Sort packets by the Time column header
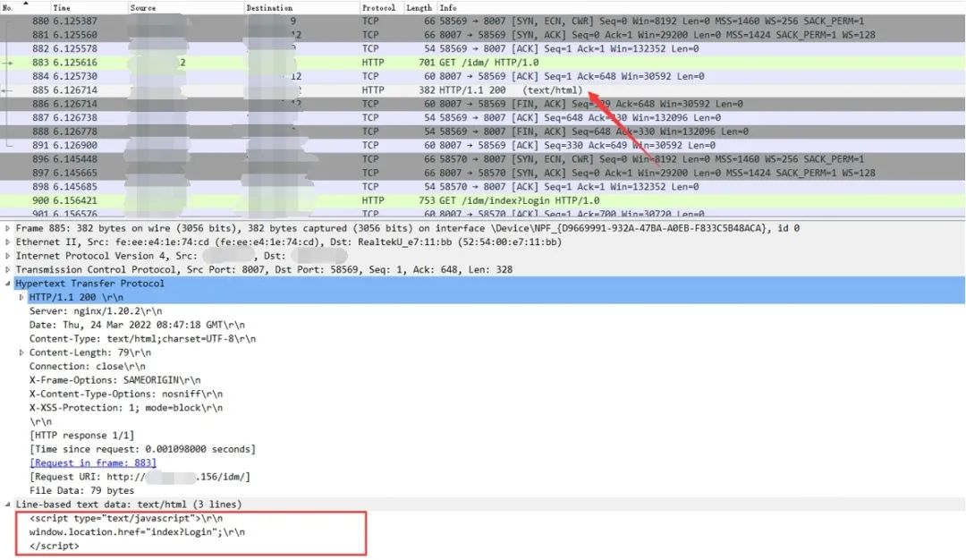Screen dimensions: 966x560 [x=89, y=7]
